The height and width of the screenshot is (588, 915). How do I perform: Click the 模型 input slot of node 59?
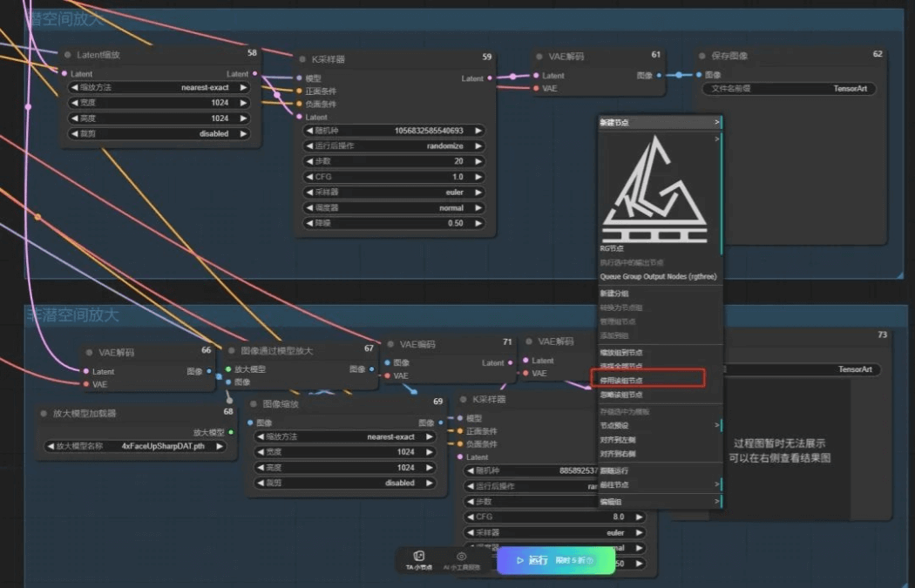[300, 78]
